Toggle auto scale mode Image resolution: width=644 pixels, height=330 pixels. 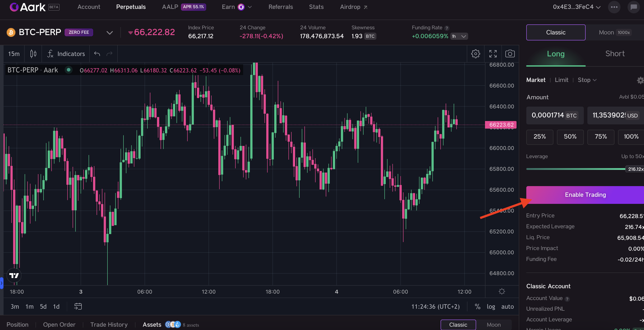[507, 306]
